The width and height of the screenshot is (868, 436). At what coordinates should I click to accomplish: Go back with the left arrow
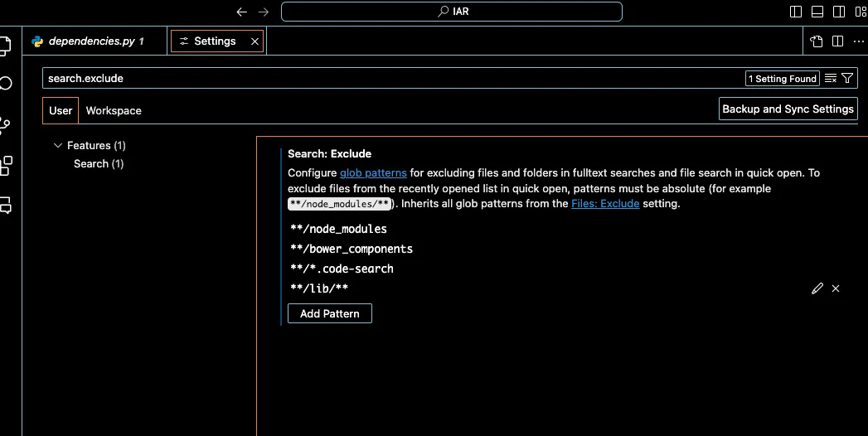click(241, 12)
